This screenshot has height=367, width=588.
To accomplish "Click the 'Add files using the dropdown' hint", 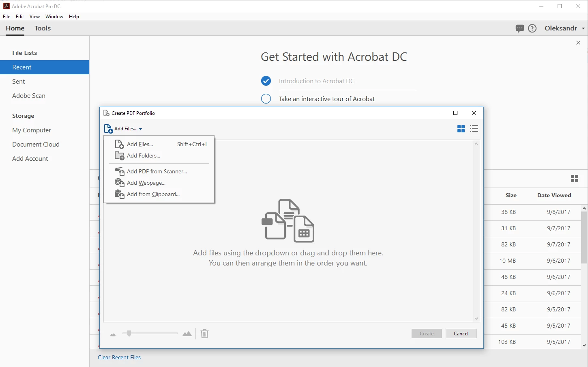I will click(288, 253).
